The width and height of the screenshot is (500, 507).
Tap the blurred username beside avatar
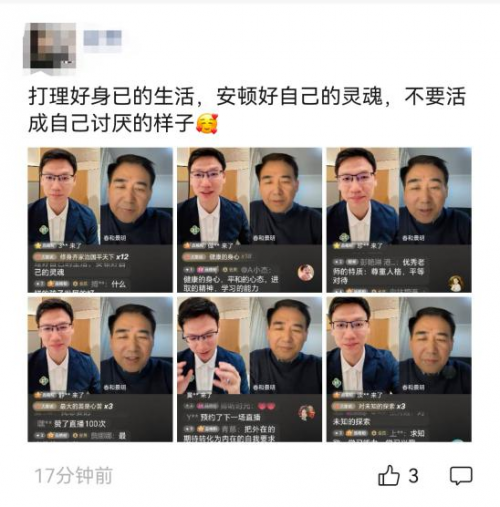(x=102, y=38)
